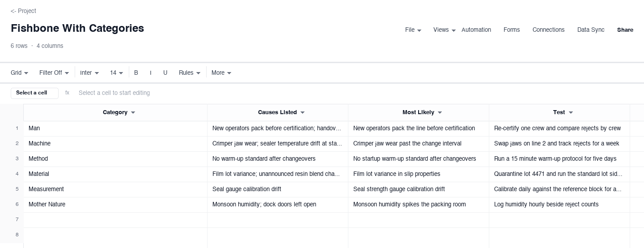Select cell 'New operators pack the line before certification'
Image resolution: width=644 pixels, height=248 pixels.
coord(419,128)
